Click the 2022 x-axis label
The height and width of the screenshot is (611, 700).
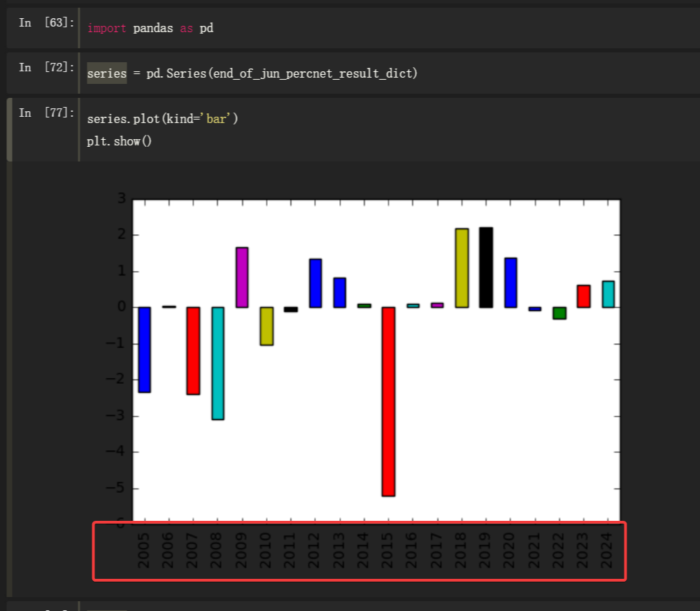[x=559, y=550]
